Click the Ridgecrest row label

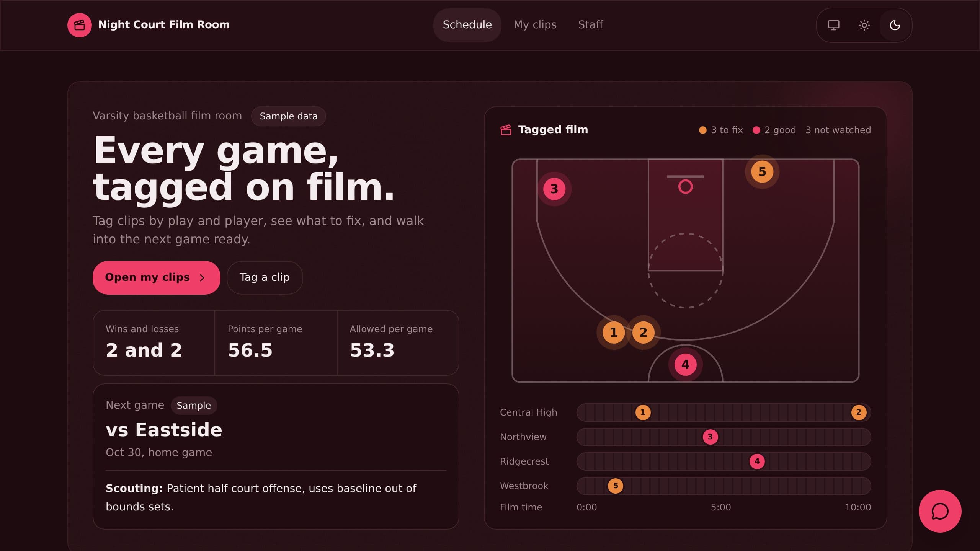[524, 461]
